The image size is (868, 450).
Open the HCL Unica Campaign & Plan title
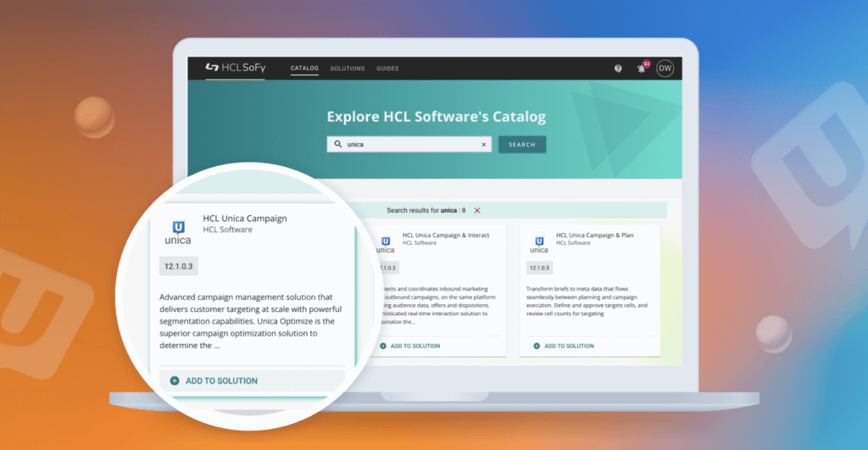[594, 235]
